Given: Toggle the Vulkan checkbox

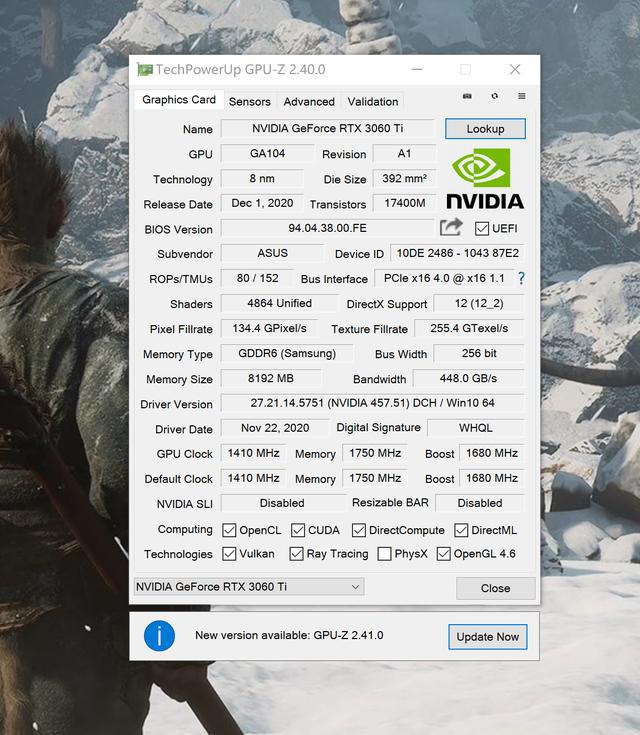Looking at the screenshot, I should coord(229,554).
